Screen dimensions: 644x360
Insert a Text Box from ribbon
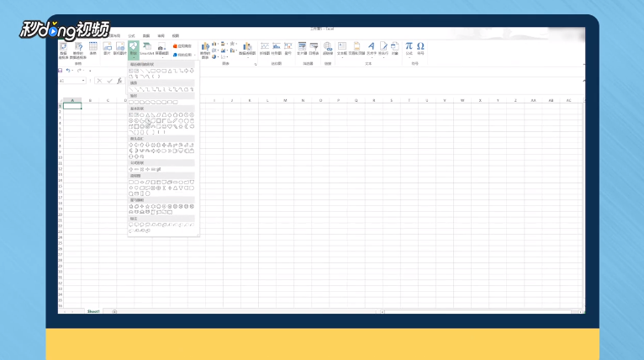tap(342, 49)
